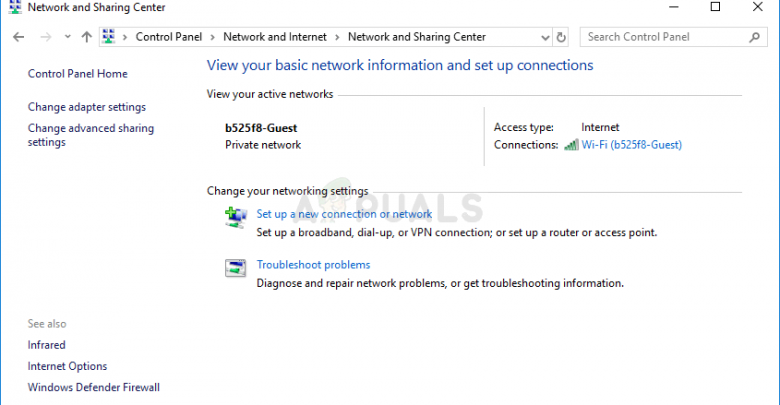Image resolution: width=780 pixels, height=405 pixels.
Task: Select Control Panel breadcrumb
Action: (168, 37)
